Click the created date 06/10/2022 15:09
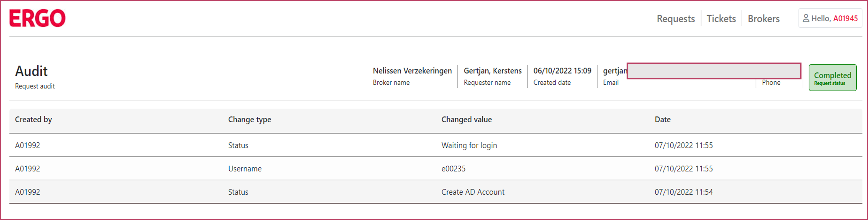This screenshot has width=868, height=220. 562,71
